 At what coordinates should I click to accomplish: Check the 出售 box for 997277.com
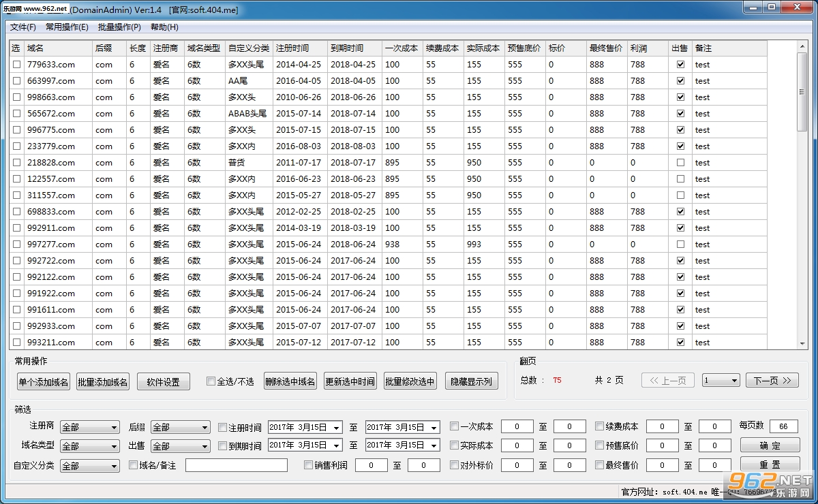tap(680, 245)
